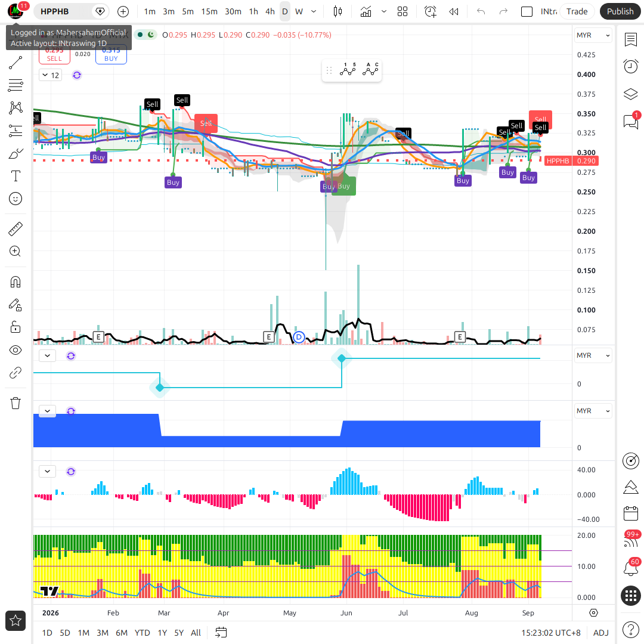Image resolution: width=644 pixels, height=644 pixels.
Task: Open the Fibonacci retracement tool
Action: pos(15,85)
